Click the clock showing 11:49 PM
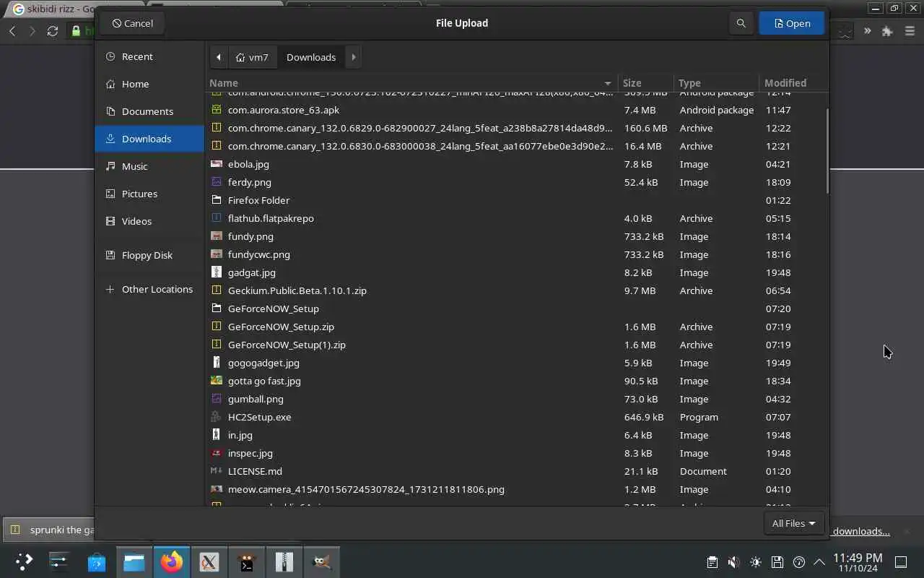 (x=858, y=562)
